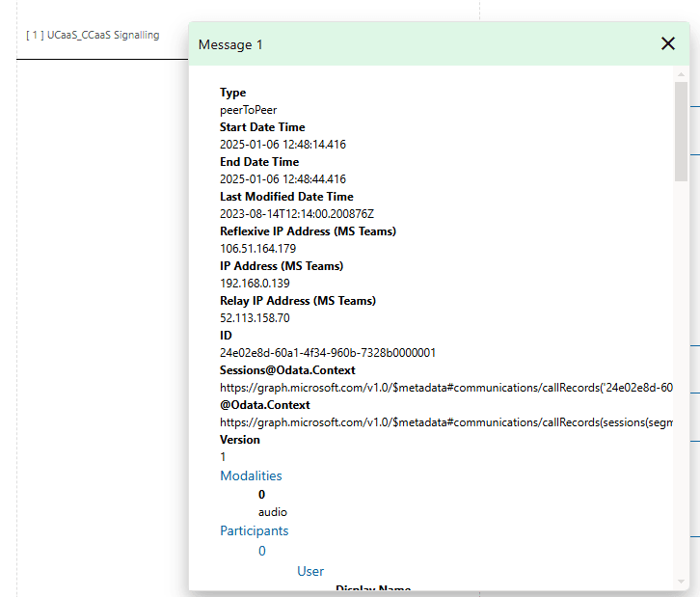Collapse the User node
The height and width of the screenshot is (597, 700).
point(310,572)
